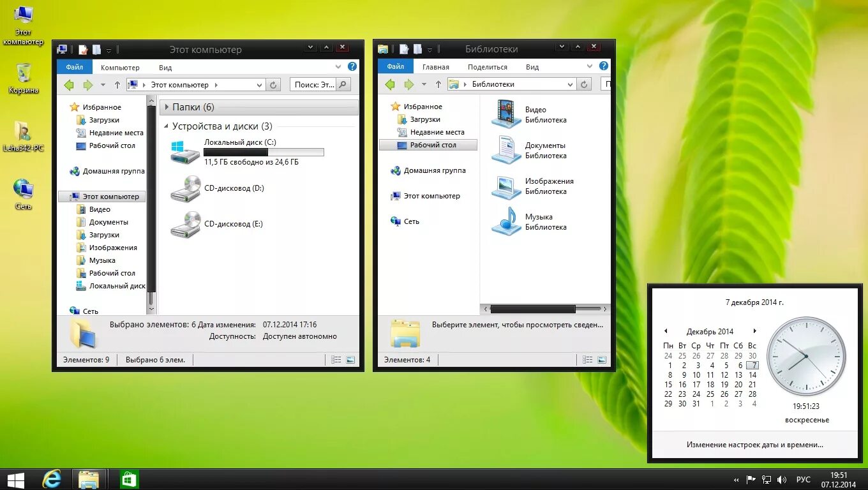Open the Корзина recycle bin icon
The height and width of the screenshot is (490, 868).
click(x=24, y=78)
